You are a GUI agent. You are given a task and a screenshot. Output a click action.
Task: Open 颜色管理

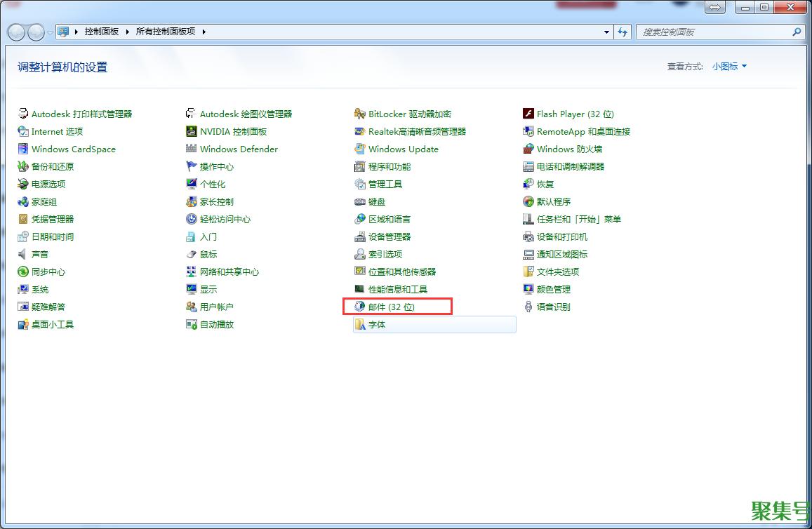point(553,289)
